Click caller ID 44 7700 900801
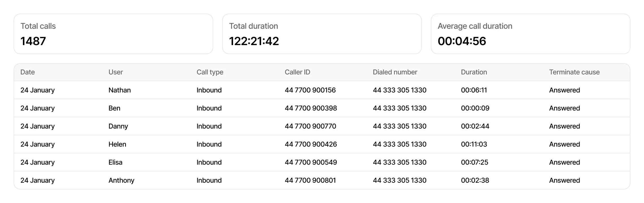 [310, 180]
